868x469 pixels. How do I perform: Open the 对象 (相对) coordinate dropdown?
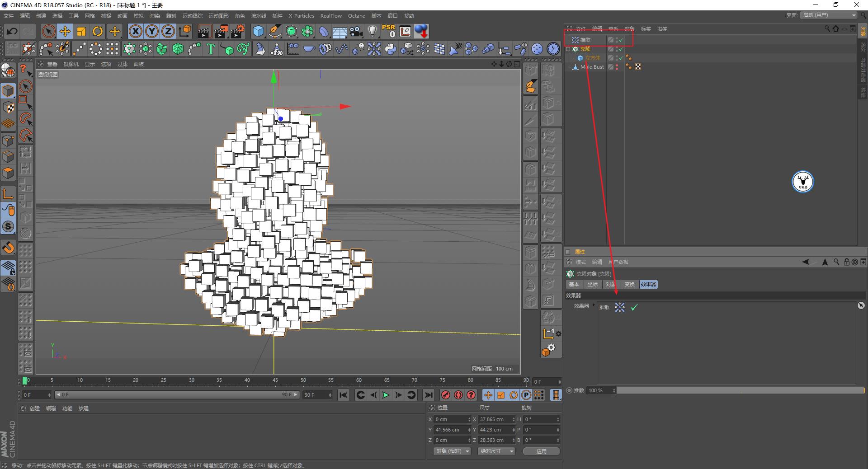[x=452, y=451]
